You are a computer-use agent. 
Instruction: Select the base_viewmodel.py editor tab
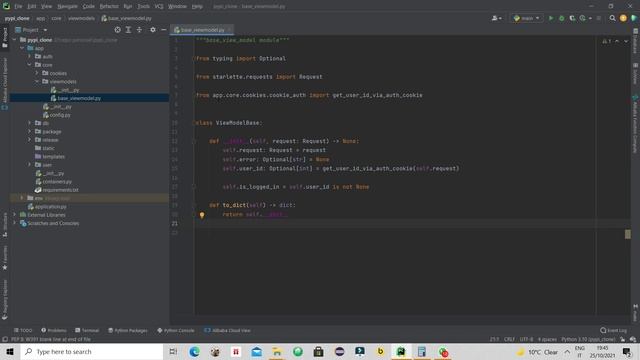(x=202, y=30)
